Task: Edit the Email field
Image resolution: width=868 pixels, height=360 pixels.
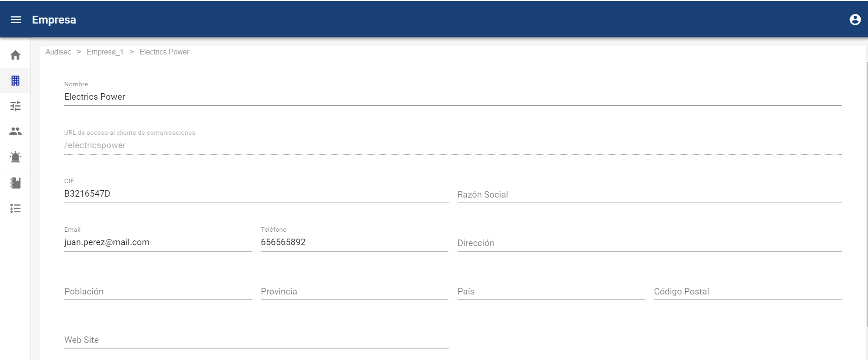Action: click(157, 242)
